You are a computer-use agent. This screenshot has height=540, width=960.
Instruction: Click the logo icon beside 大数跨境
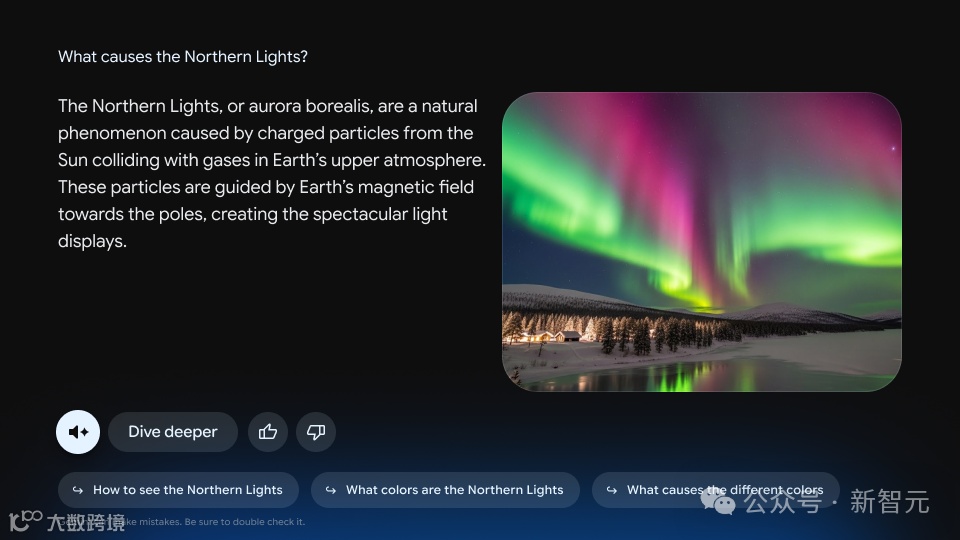click(x=25, y=520)
